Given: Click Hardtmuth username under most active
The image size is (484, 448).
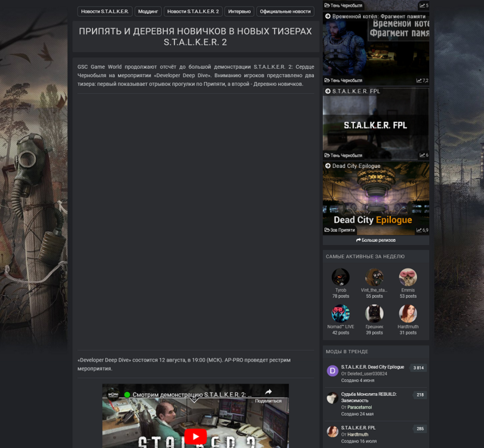Looking at the screenshot, I should click(x=408, y=327).
